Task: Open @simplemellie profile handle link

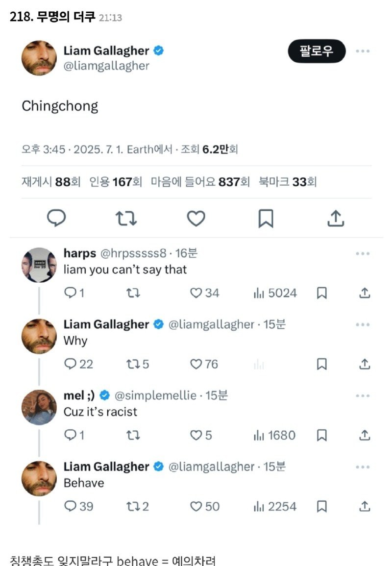Action: [155, 395]
